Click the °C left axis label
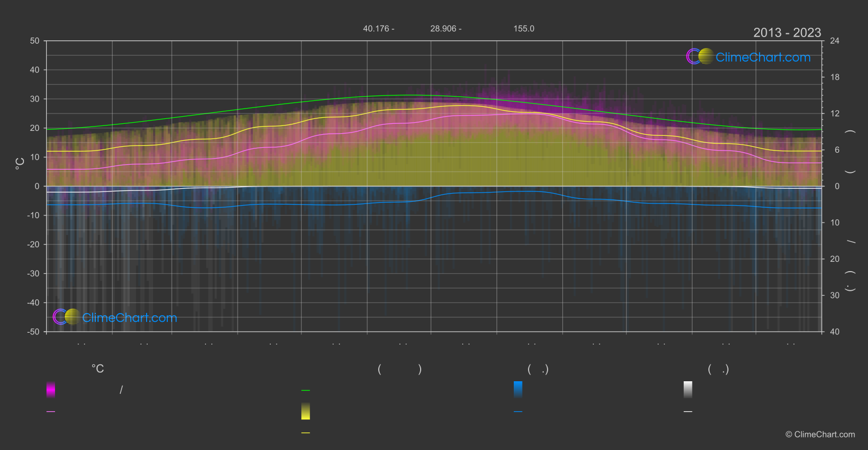Viewport: 868px width, 450px height. click(20, 164)
